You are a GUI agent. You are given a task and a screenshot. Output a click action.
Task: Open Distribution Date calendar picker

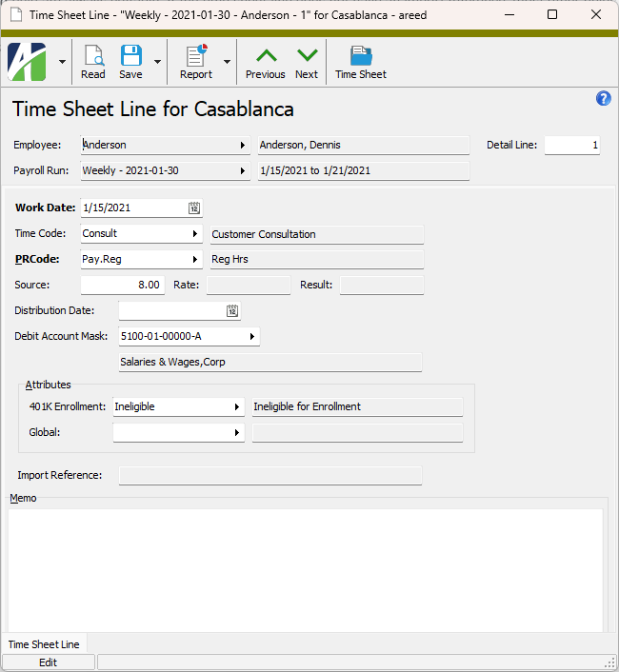pyautogui.click(x=232, y=310)
